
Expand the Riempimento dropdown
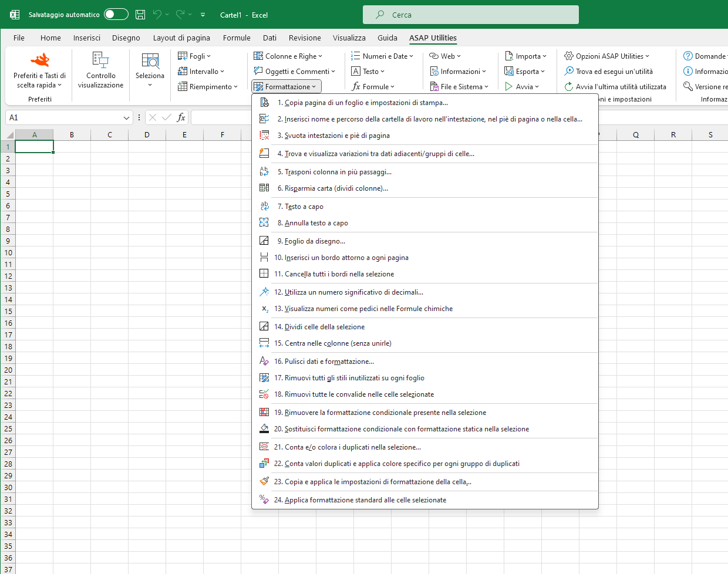pyautogui.click(x=208, y=87)
